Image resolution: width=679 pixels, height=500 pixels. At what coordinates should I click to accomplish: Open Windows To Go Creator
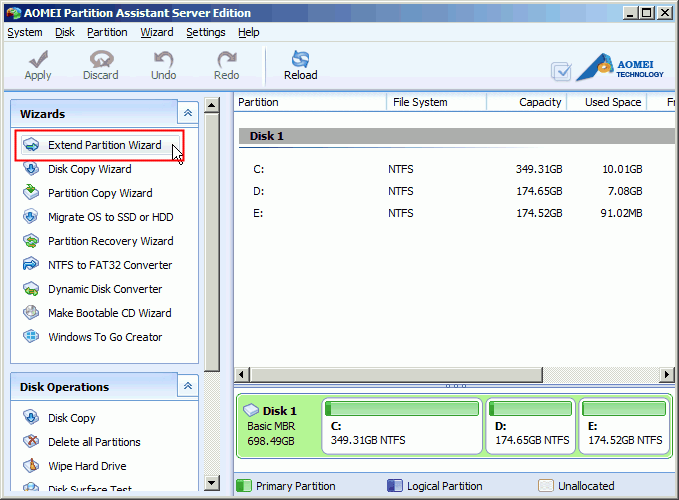(x=105, y=337)
